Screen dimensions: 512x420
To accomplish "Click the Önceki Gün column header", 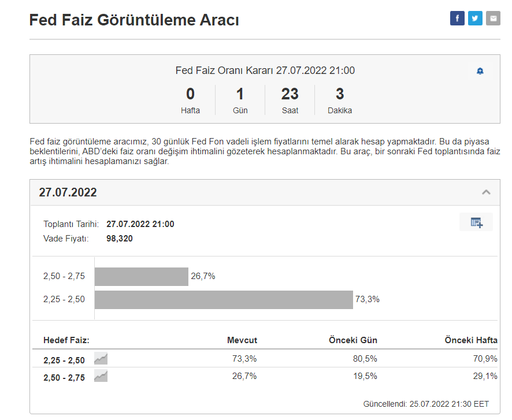I will point(353,340).
